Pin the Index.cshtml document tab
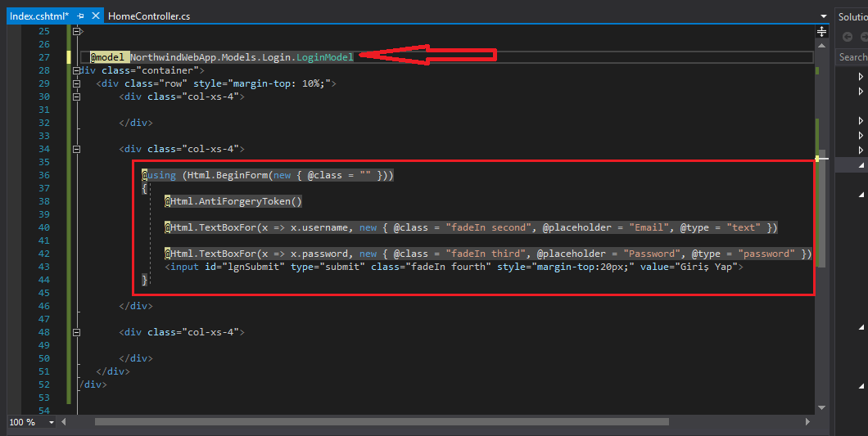 click(x=80, y=16)
